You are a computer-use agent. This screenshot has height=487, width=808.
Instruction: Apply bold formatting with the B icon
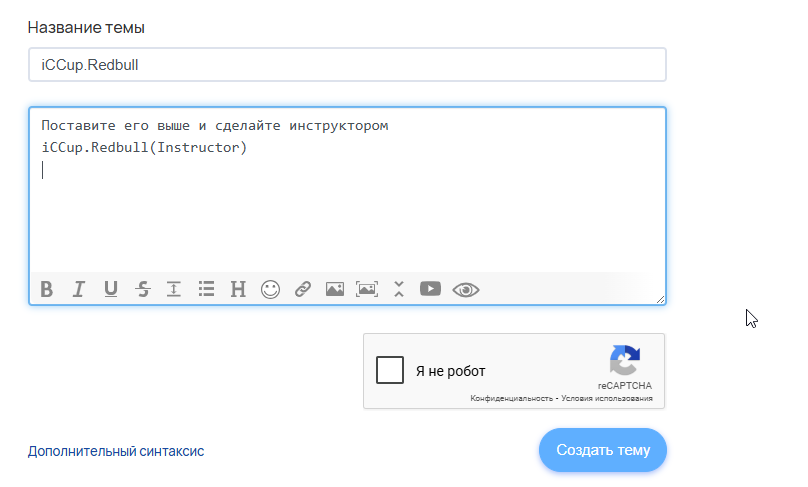coord(47,289)
